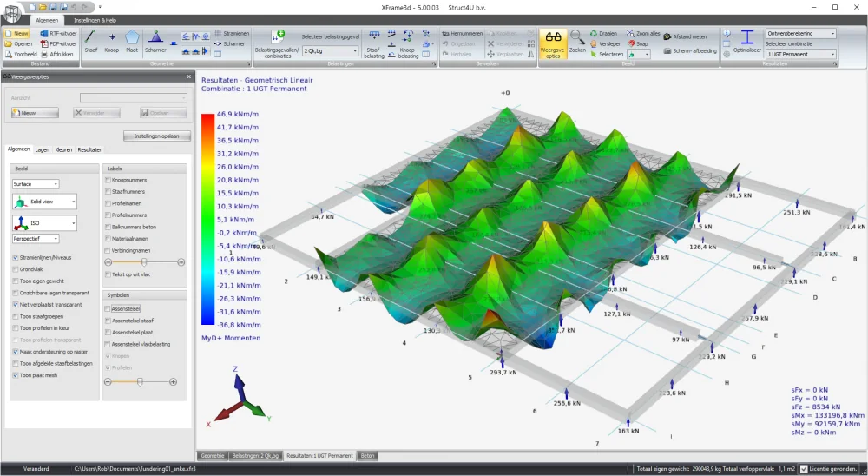Select the Staaf member tool
868x476 pixels.
click(x=91, y=42)
